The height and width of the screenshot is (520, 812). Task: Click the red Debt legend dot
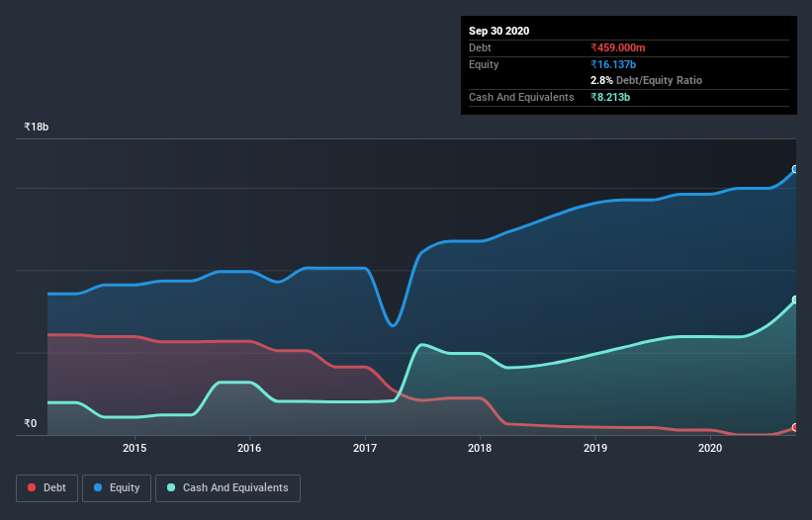(x=32, y=487)
